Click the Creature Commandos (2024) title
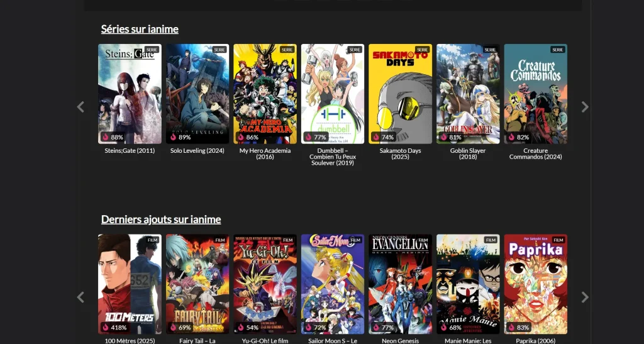Screen dimensions: 644x344 [x=536, y=153]
